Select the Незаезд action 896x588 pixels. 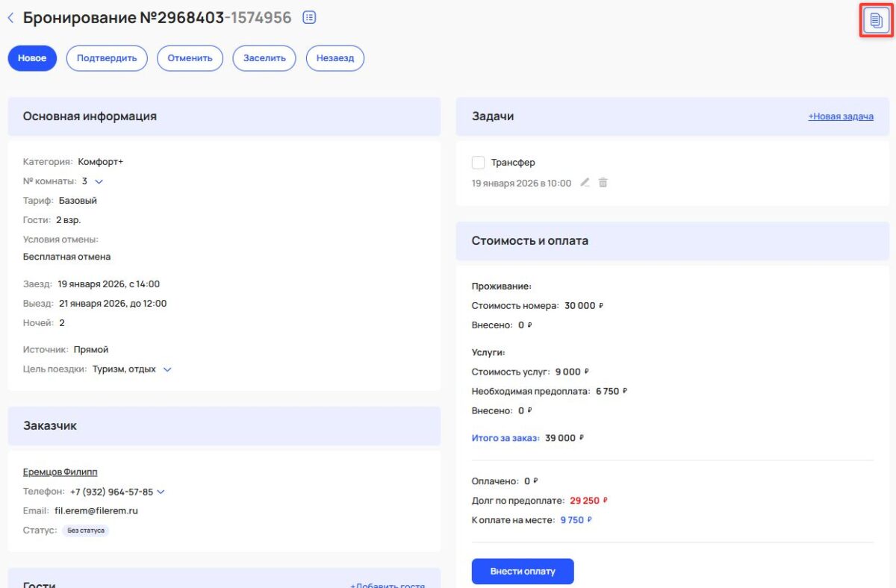tap(335, 57)
